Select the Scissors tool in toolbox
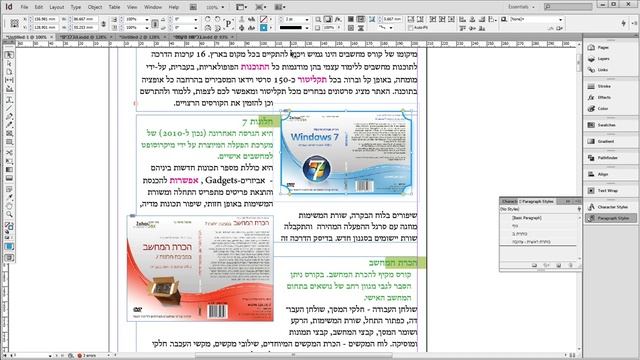The image size is (640, 360). pos(9,152)
